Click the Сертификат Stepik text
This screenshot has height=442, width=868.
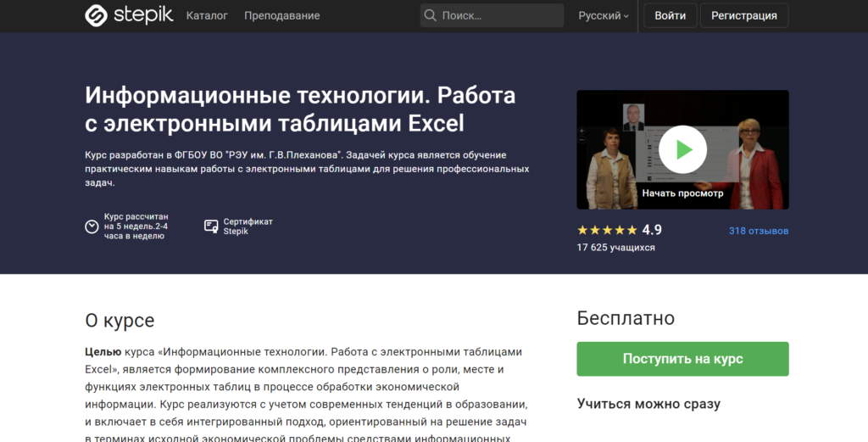click(x=248, y=227)
